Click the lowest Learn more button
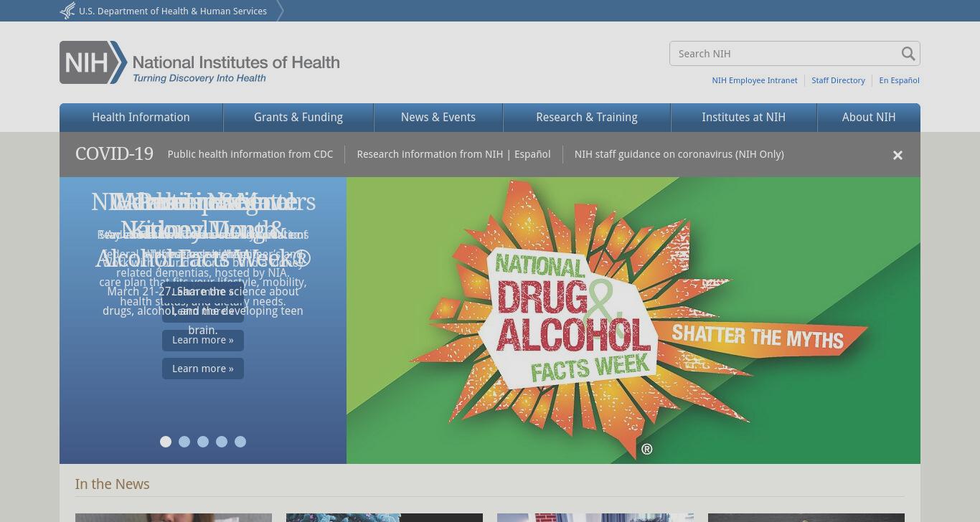The height and width of the screenshot is (522, 980). point(203,369)
